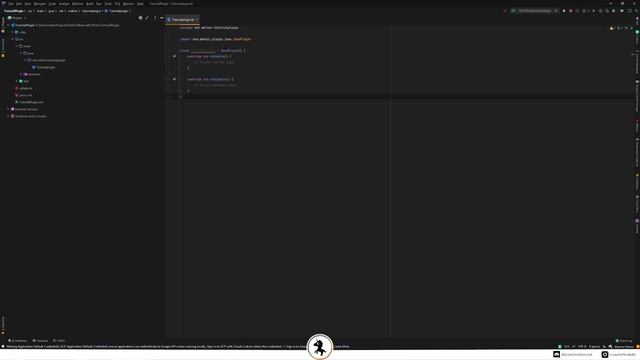The height and width of the screenshot is (360, 640).
Task: Click the LF line separator status entry
Action: click(573, 347)
